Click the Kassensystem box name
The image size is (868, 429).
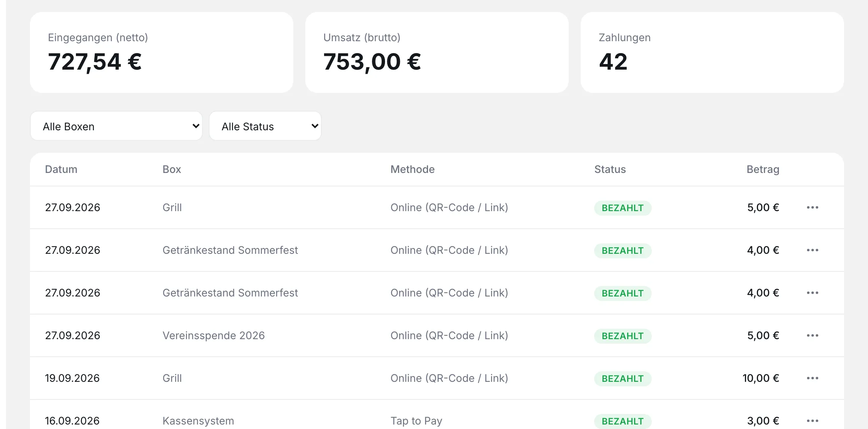tap(198, 421)
